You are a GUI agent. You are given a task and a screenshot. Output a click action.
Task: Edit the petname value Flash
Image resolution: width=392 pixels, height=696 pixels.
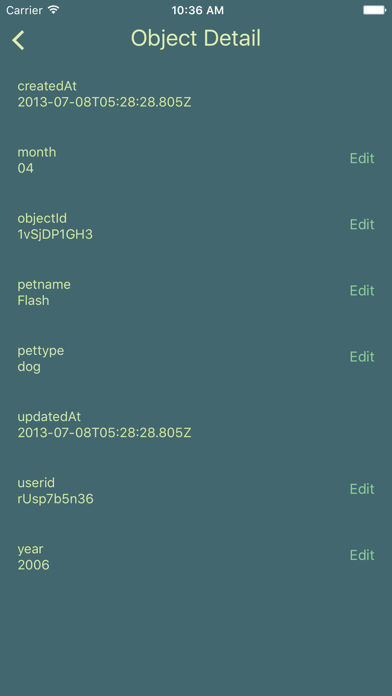(x=362, y=291)
